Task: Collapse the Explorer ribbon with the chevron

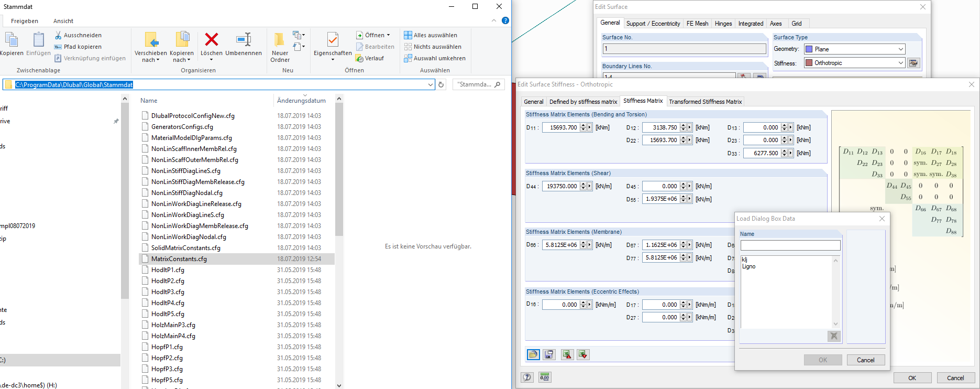Action: [494, 20]
